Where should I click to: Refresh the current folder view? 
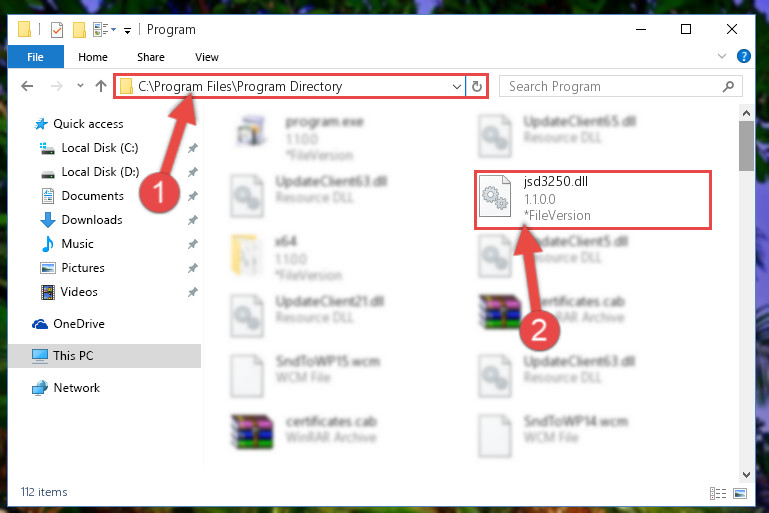(x=477, y=87)
